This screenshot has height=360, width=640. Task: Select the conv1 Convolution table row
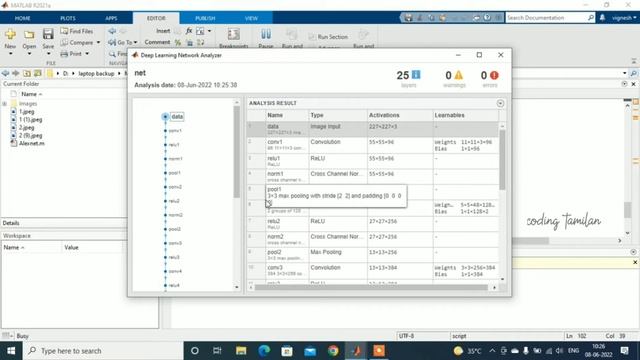click(373, 145)
